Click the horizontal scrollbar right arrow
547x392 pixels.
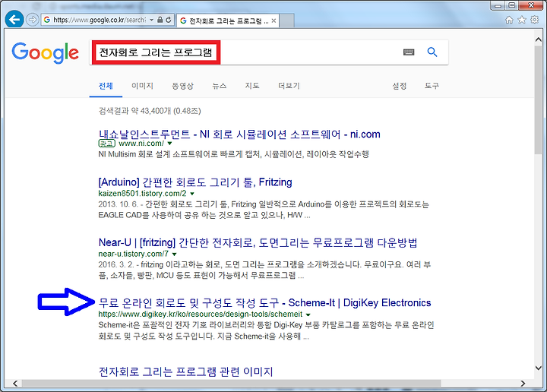coord(523,384)
